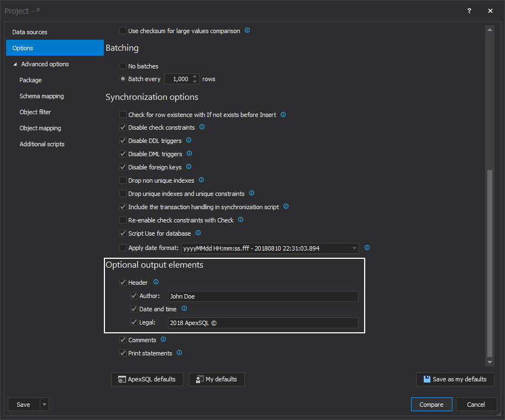Screen dimensions: 505x420
Task: Enable Drop non unique indexes checkbox
Action: pyautogui.click(x=123, y=180)
